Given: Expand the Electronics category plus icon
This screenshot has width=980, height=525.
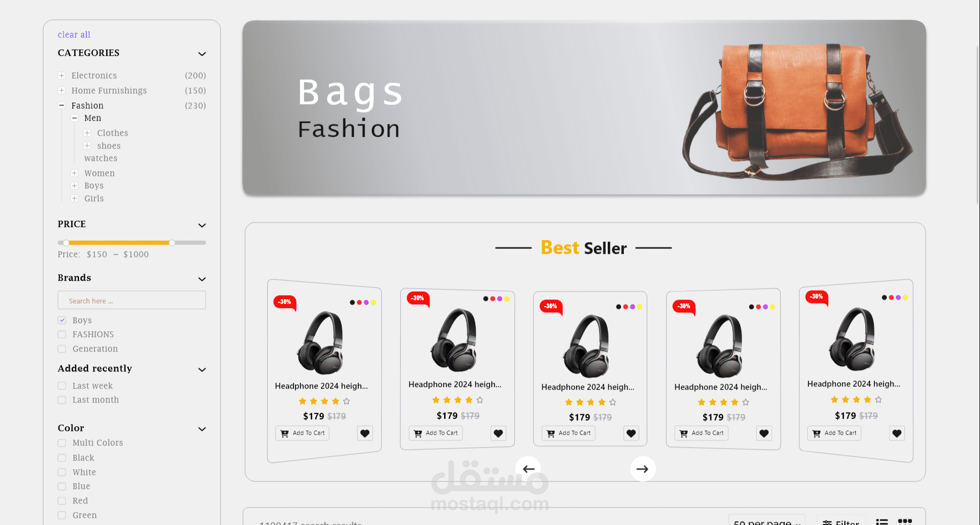Looking at the screenshot, I should pos(62,76).
